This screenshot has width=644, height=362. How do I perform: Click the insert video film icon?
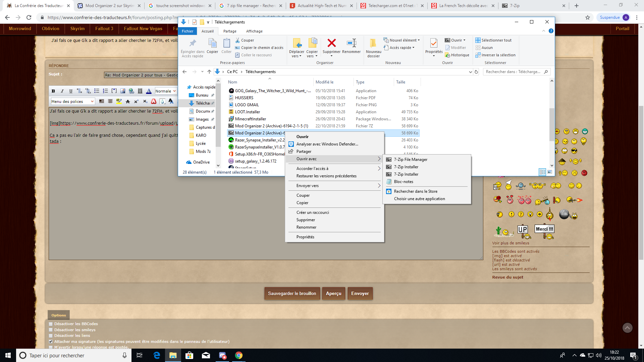click(x=140, y=91)
